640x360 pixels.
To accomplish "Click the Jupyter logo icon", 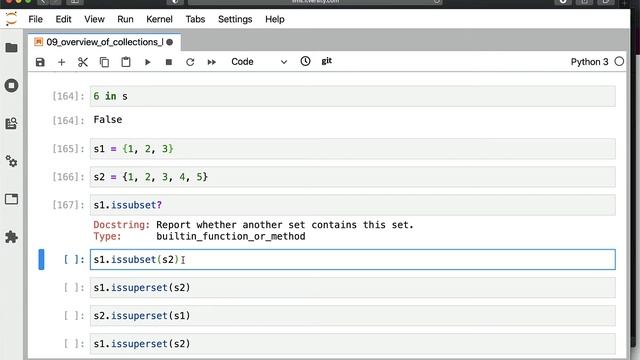I will coord(11,19).
